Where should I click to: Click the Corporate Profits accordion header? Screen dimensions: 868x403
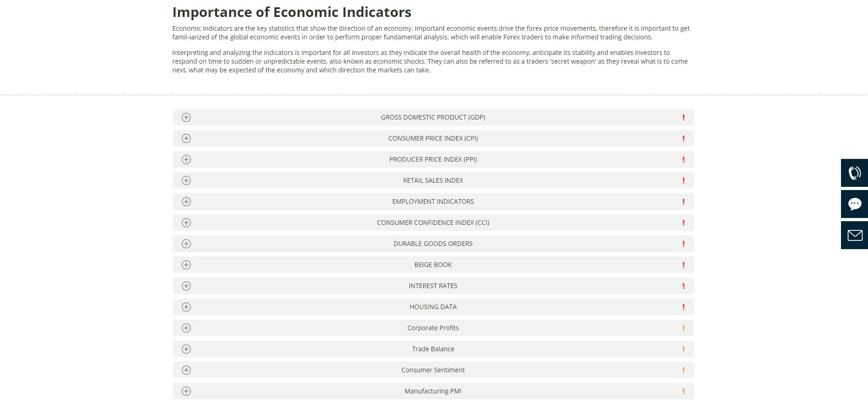pos(433,328)
